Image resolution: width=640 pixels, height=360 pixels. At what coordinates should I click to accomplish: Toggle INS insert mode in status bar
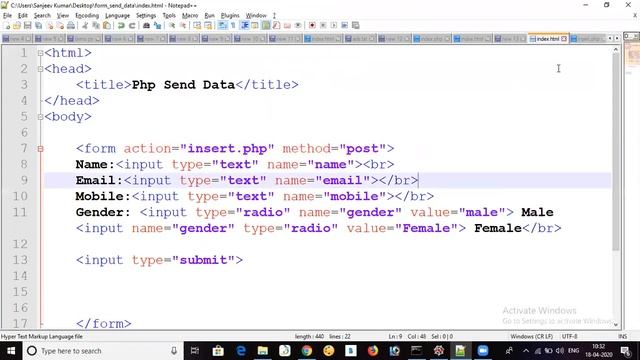tap(622, 336)
